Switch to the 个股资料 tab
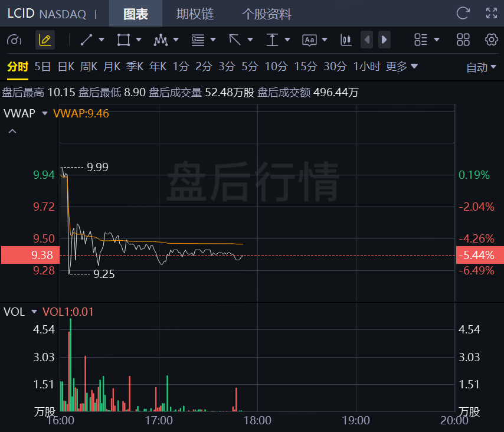This screenshot has width=504, height=432. point(266,14)
